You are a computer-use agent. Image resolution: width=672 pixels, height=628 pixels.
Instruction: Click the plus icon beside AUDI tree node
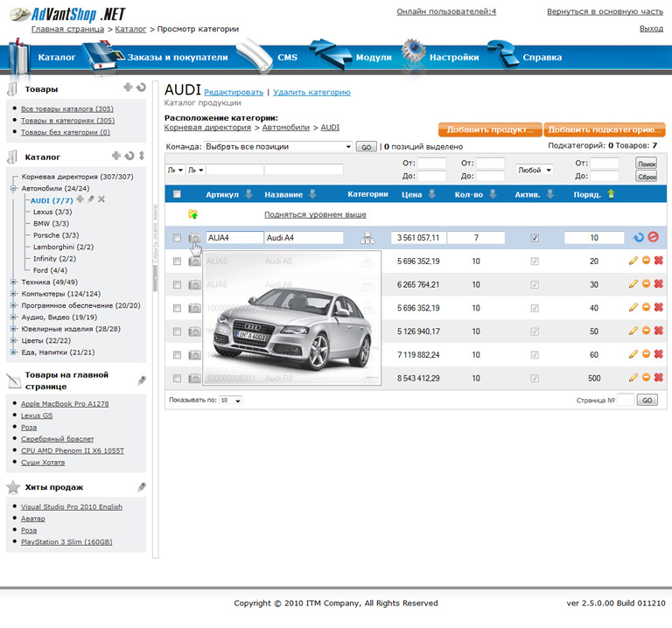pos(80,199)
